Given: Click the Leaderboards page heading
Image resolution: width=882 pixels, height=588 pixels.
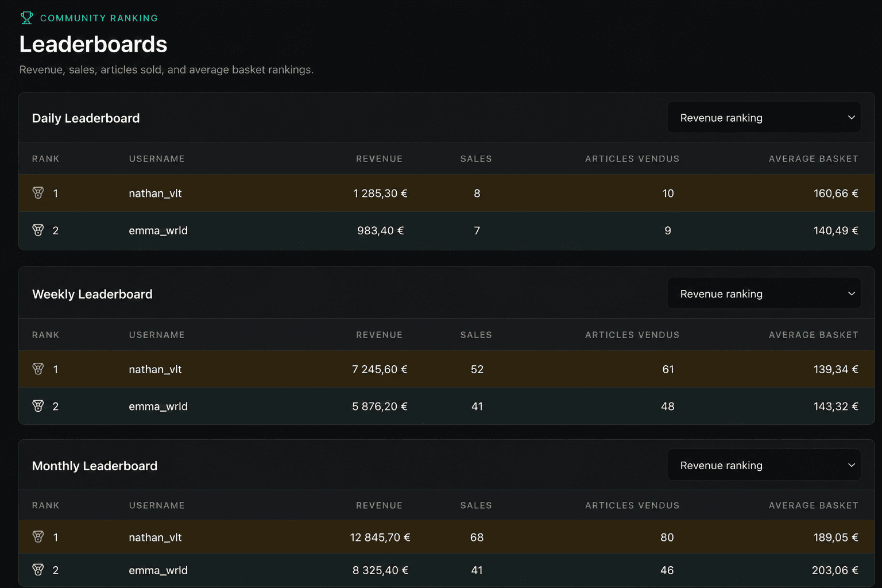Looking at the screenshot, I should [94, 44].
